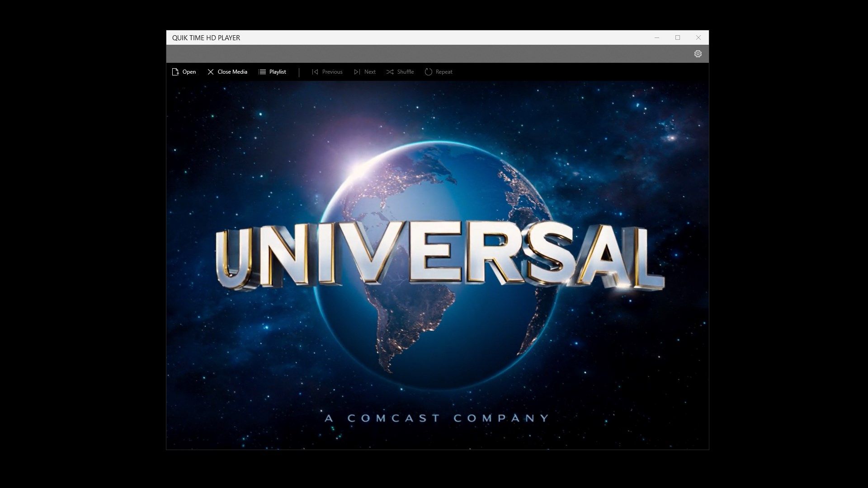Show the Playlist panel
This screenshot has width=868, height=488.
272,72
